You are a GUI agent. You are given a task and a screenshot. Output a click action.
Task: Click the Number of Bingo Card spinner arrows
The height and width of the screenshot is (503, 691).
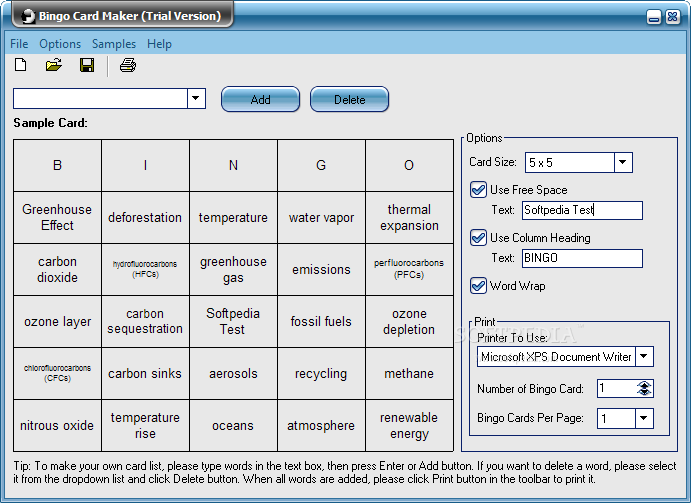click(x=644, y=388)
